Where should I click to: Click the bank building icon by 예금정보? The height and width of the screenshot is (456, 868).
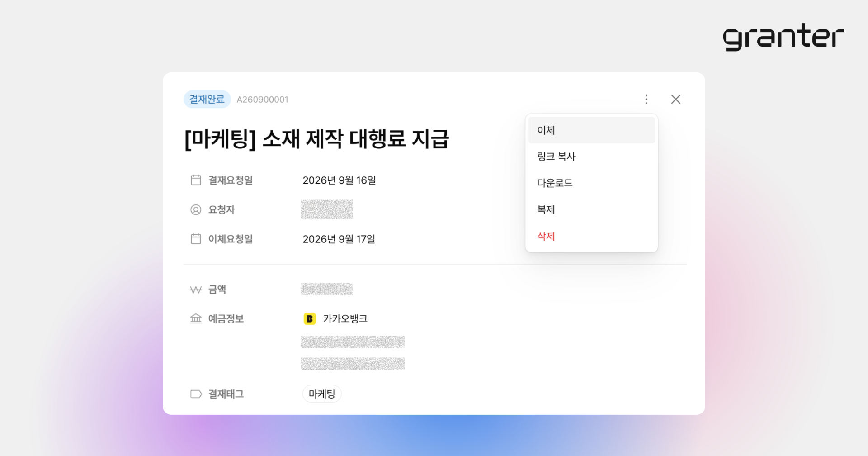point(196,318)
